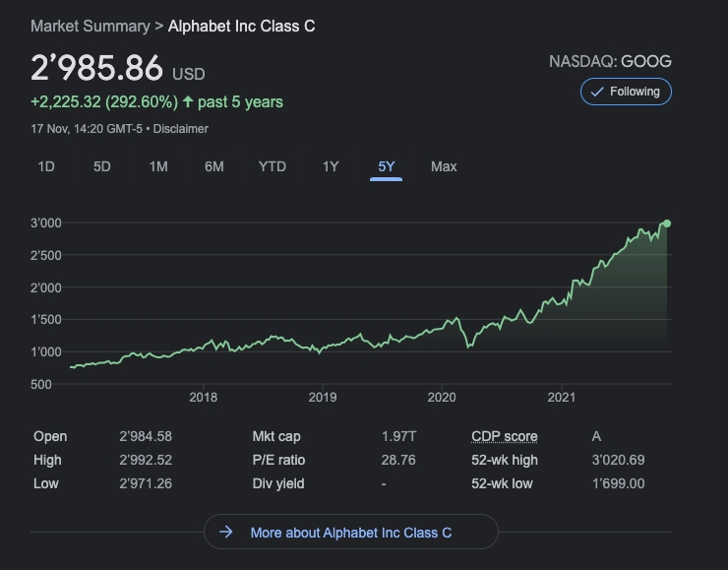Click the green up-arrow gain indicator
This screenshot has height=570, width=728.
click(188, 101)
